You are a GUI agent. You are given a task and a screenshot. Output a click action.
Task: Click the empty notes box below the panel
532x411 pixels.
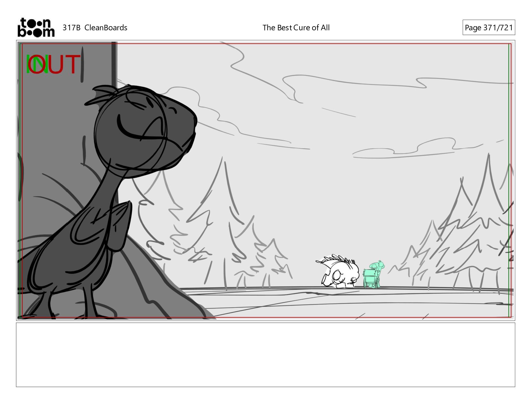[x=265, y=355]
